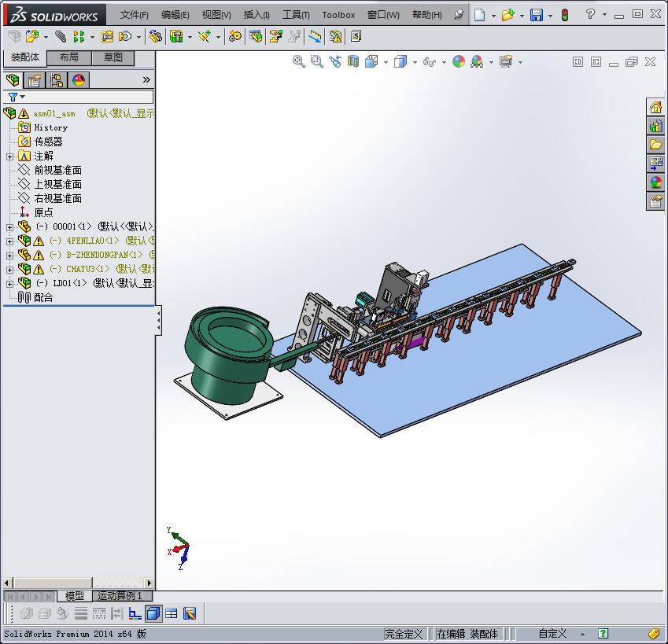The image size is (668, 644).
Task: Click the New document icon
Action: pos(480,15)
